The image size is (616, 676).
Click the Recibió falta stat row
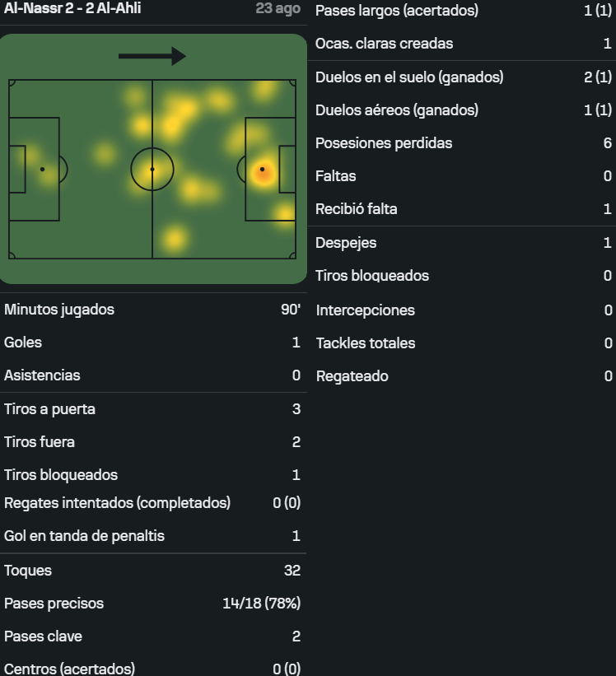pyautogui.click(x=463, y=209)
